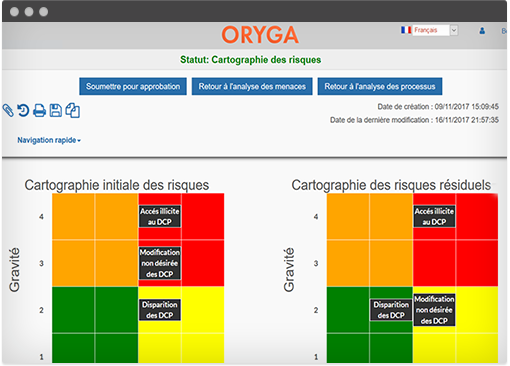Click Statut: Cartographie des risques text
This screenshot has width=510, height=366.
click(251, 60)
